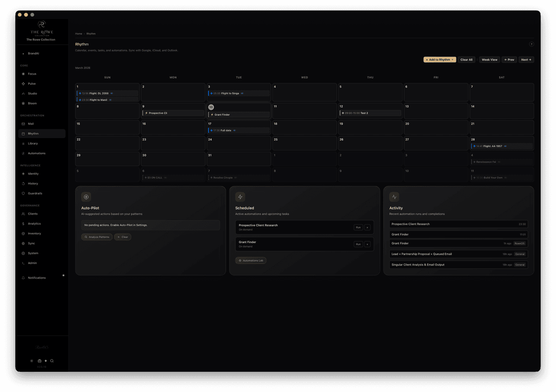Click the Activity pulse icon

[x=394, y=197]
